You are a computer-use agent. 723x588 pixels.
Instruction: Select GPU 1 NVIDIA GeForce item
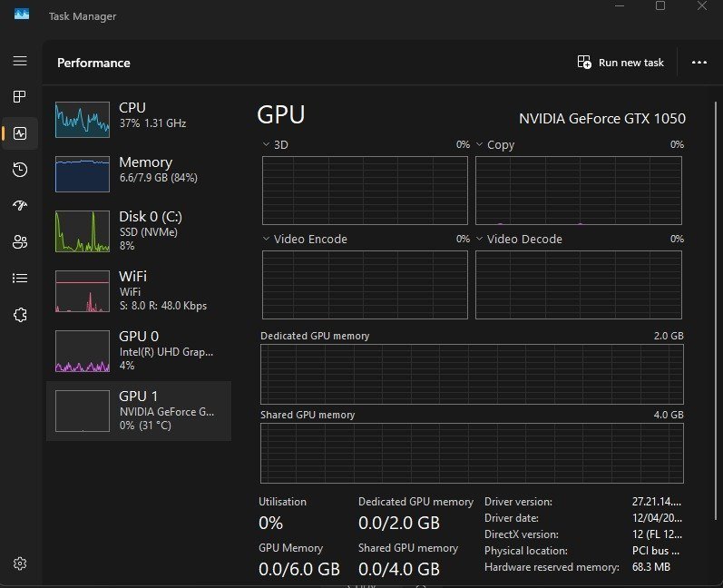(x=139, y=411)
